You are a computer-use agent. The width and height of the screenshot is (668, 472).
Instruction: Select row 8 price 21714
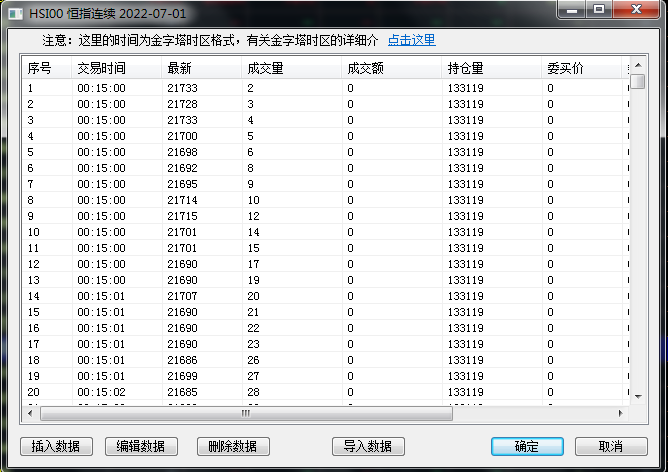click(x=326, y=200)
